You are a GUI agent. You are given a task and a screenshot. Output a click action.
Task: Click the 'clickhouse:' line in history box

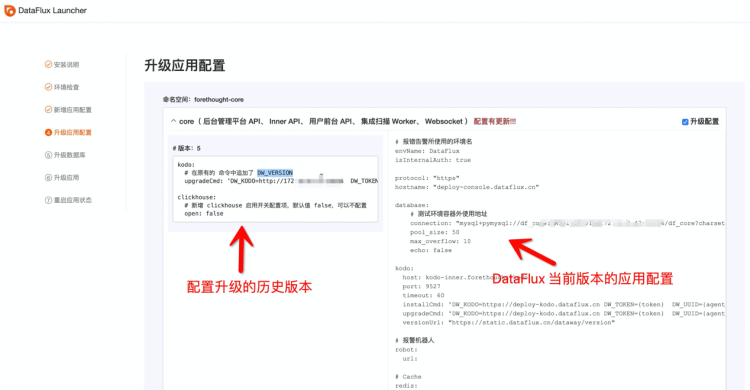[197, 197]
